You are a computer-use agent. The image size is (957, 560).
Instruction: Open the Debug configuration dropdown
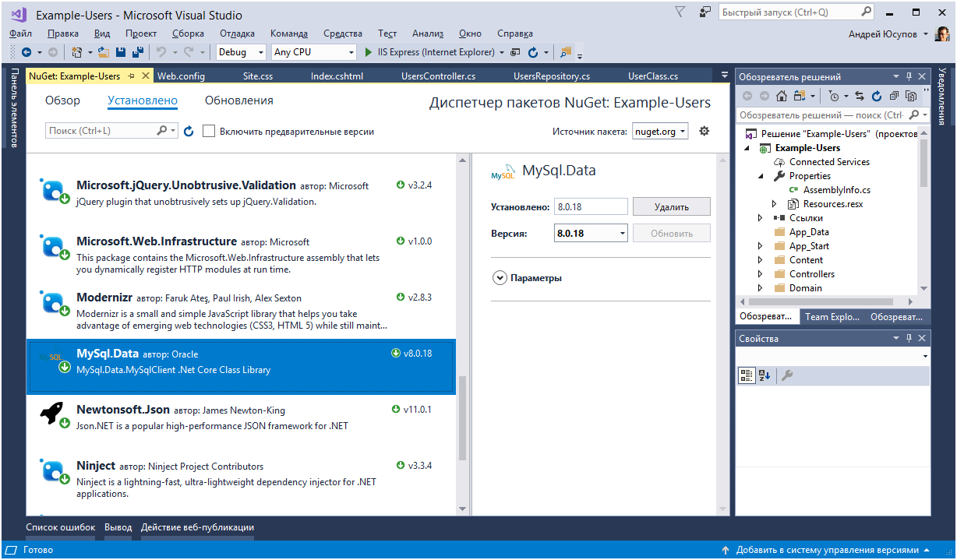tap(242, 52)
